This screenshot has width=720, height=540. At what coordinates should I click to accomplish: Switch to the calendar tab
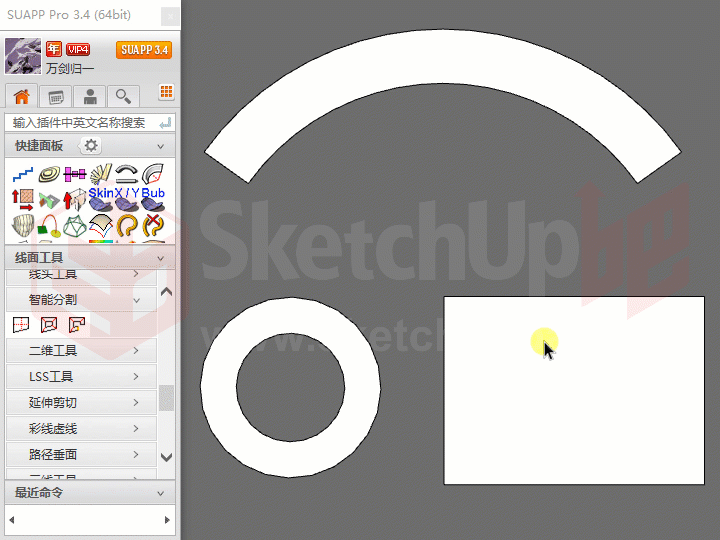(56, 96)
